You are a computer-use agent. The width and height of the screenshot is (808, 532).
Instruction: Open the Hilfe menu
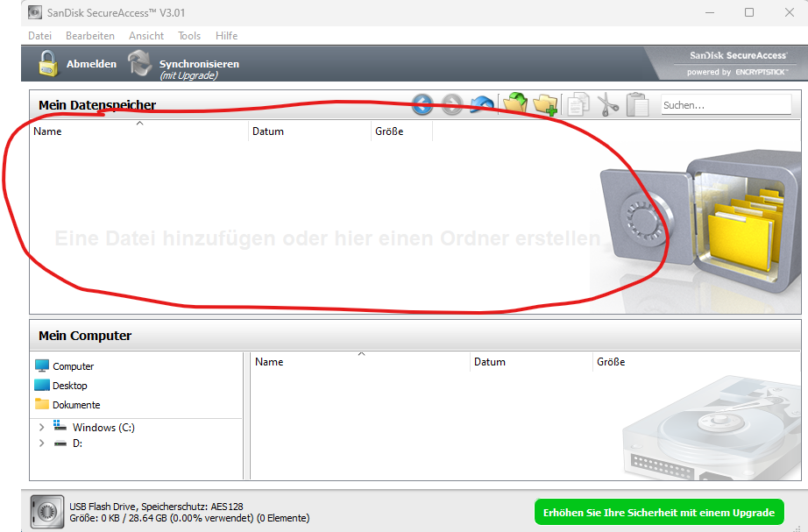[226, 36]
